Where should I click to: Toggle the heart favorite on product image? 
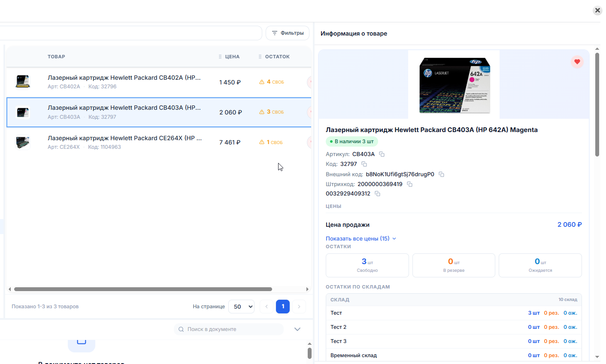point(577,62)
